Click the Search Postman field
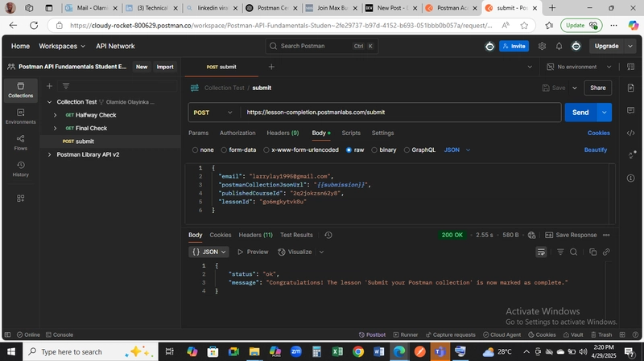Viewport: 644px width, 361px height. [x=321, y=46]
